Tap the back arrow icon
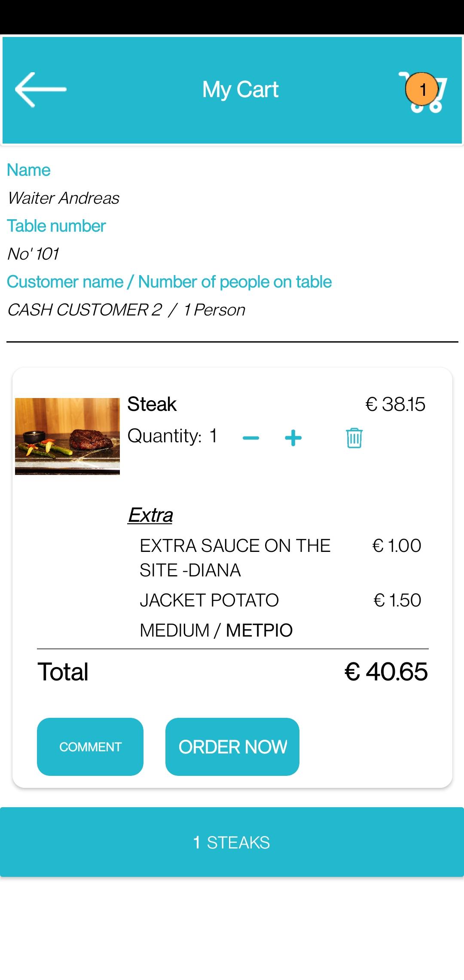The width and height of the screenshot is (464, 980). [41, 89]
